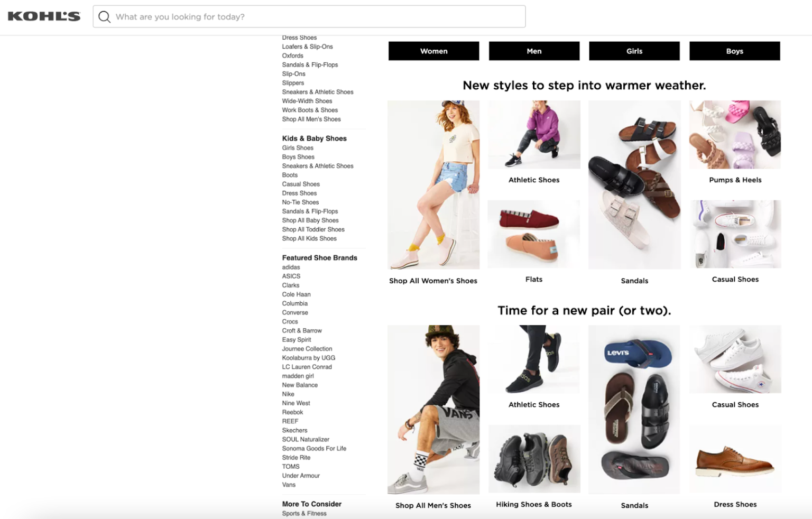Focus the search input field

[309, 16]
